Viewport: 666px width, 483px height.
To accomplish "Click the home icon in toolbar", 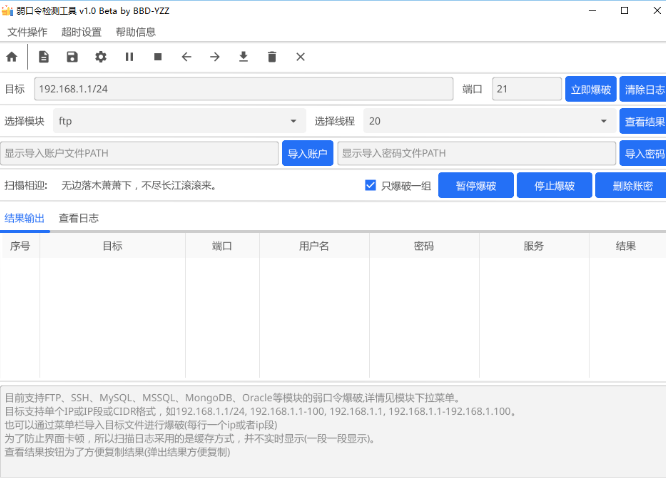I will click(12, 57).
